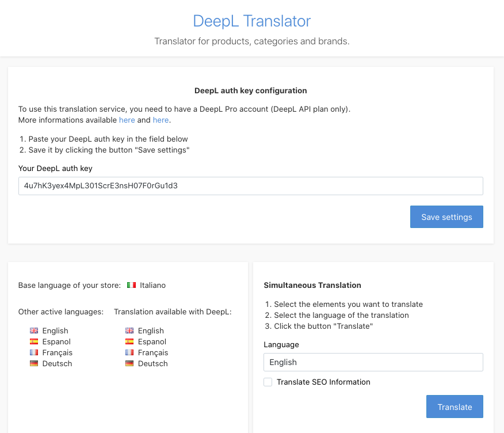Click the Deutsch text in the DeepL available column

coord(152,363)
